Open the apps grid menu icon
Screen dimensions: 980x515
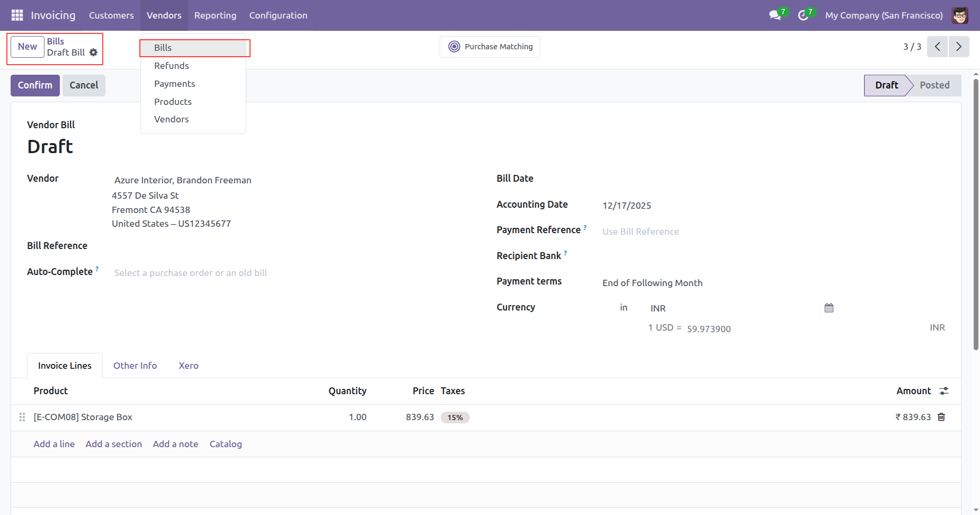point(17,15)
